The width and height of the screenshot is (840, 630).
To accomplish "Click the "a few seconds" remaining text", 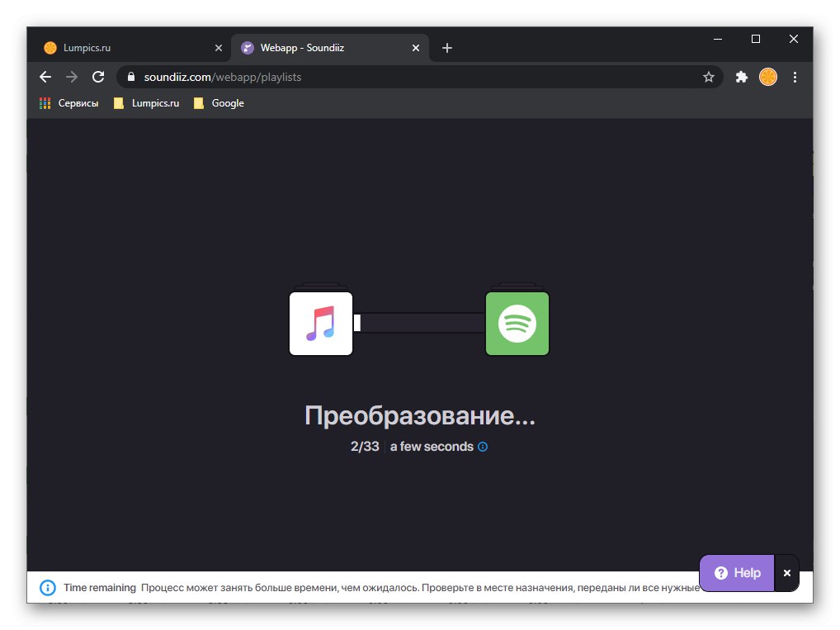I will pos(432,447).
